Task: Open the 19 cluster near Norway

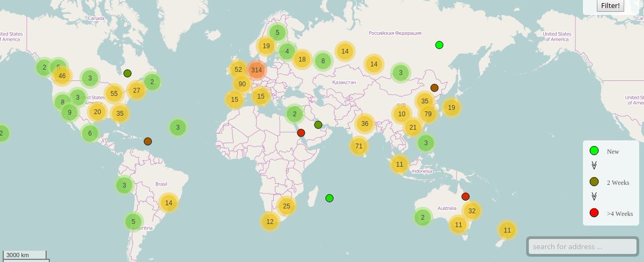Action: [x=266, y=46]
